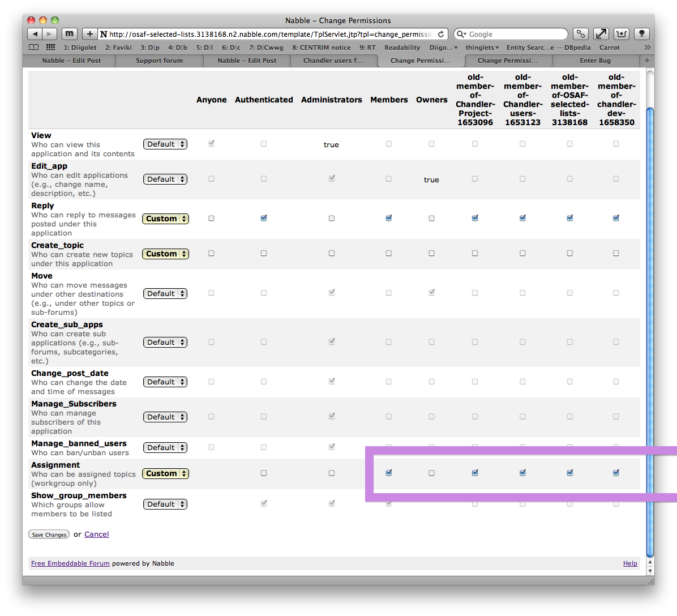Open a new tab with plus button
This screenshot has height=616, width=677.
point(646,61)
